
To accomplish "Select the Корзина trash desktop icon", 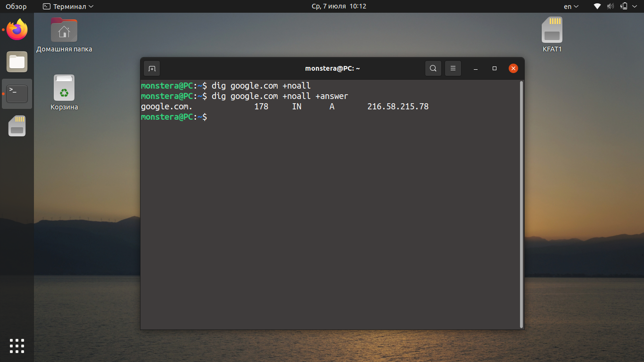I will tap(64, 93).
